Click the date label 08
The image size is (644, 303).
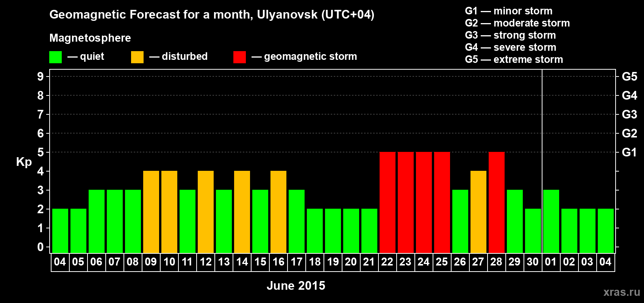133,262
